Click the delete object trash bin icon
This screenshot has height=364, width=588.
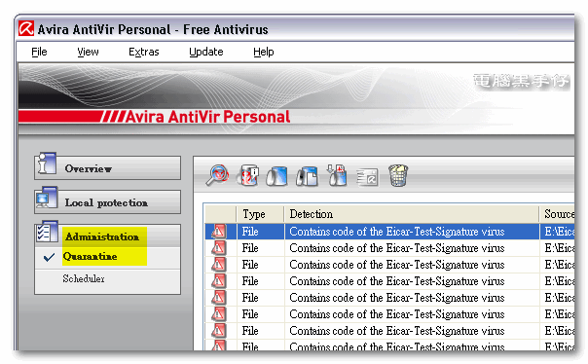point(398,175)
